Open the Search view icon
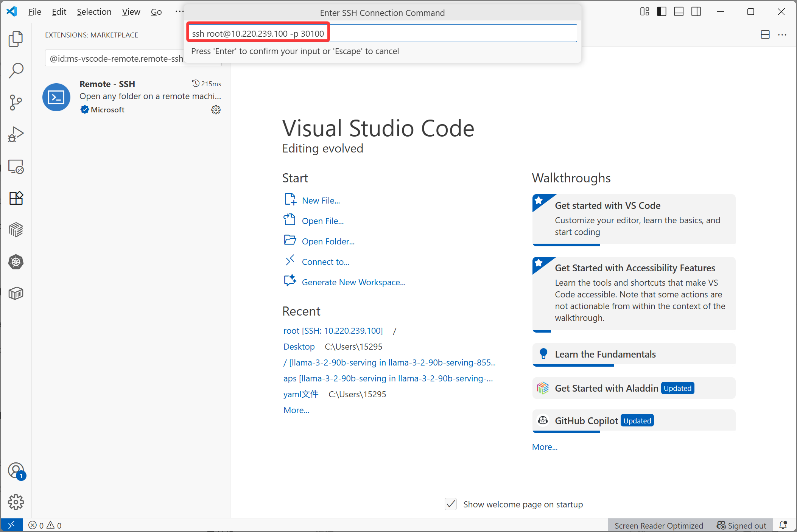Viewport: 797px width, 532px height. (16, 70)
